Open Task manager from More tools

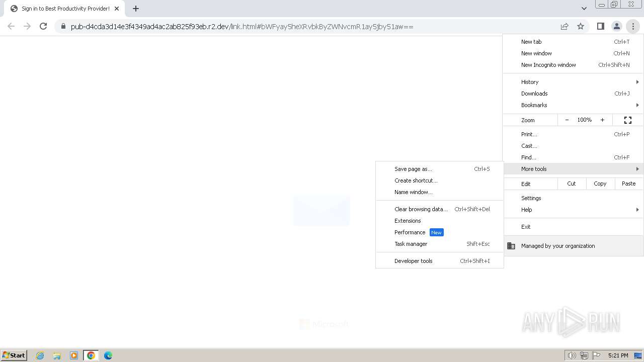(x=440, y=244)
